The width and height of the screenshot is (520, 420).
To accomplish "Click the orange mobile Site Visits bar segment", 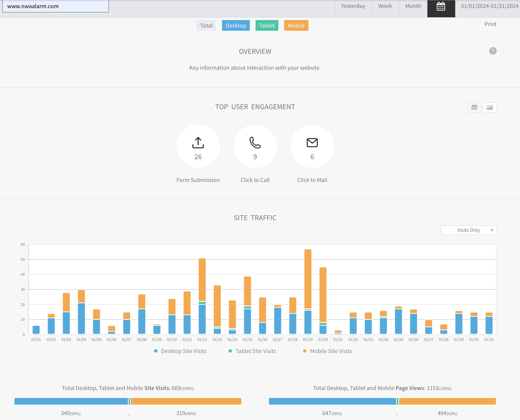I will click(x=186, y=401).
